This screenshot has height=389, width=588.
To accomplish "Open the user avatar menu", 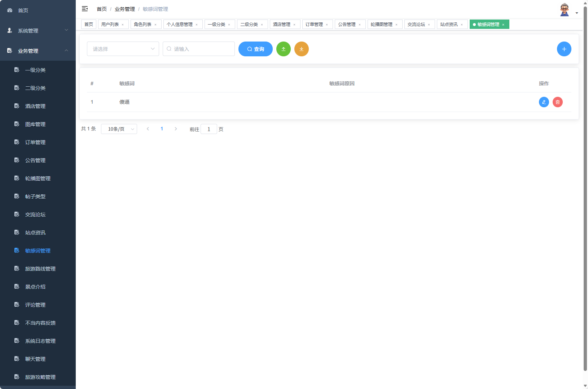I will pyautogui.click(x=565, y=9).
